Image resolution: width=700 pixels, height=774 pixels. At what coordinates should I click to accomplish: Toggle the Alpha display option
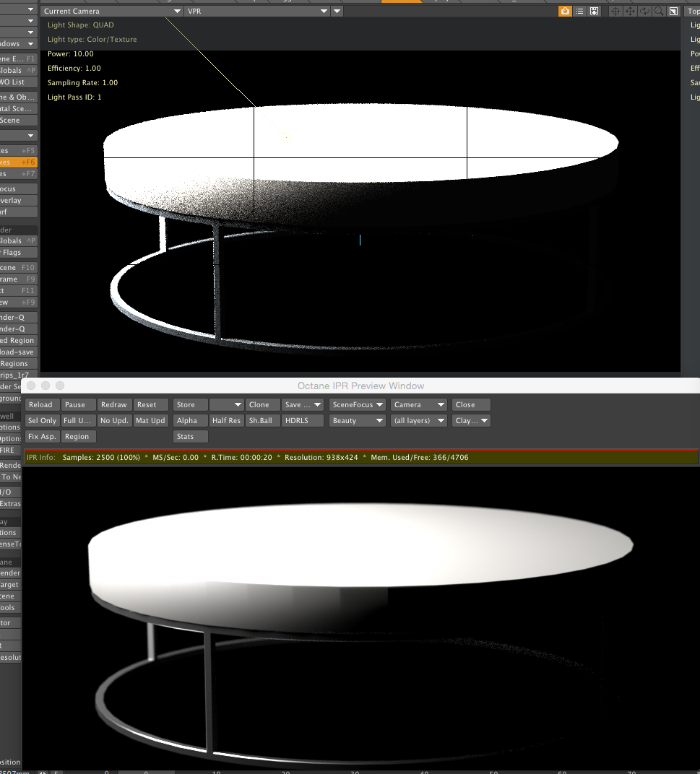tap(190, 420)
